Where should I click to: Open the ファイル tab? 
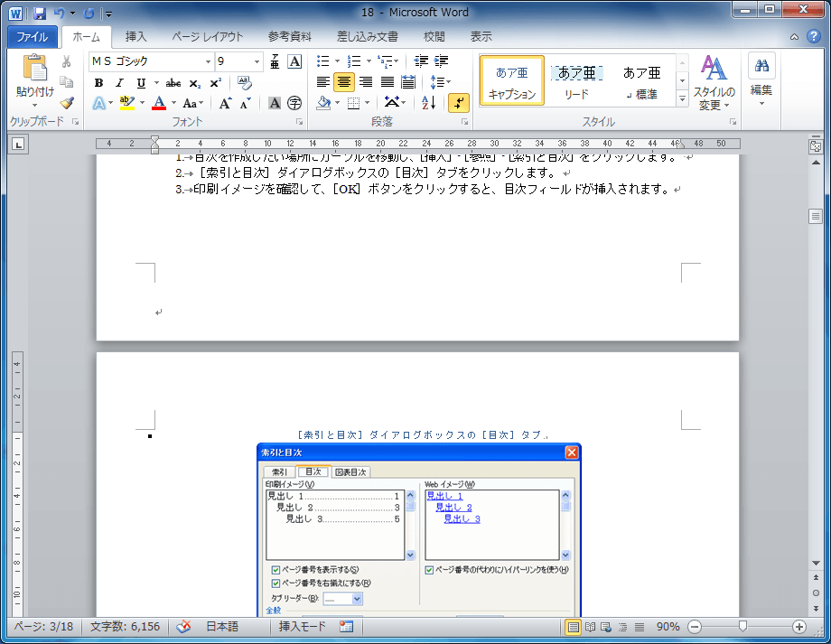coord(33,36)
